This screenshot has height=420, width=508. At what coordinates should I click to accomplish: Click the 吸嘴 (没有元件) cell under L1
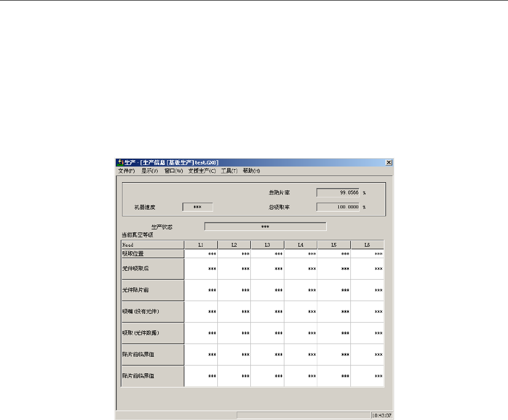tap(201, 312)
